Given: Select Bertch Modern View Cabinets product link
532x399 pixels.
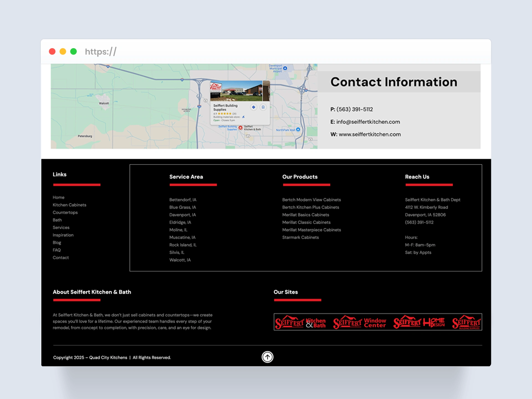Looking at the screenshot, I should pos(311,200).
